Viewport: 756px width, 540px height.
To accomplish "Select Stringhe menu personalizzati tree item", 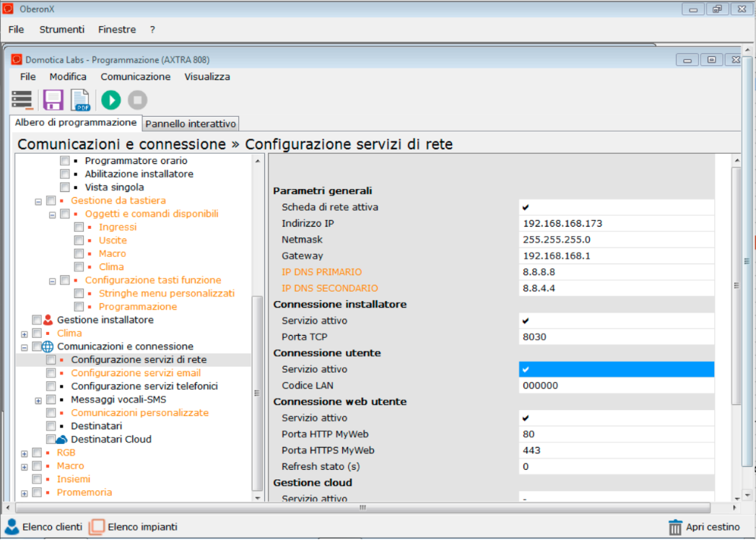I will pyautogui.click(x=167, y=293).
